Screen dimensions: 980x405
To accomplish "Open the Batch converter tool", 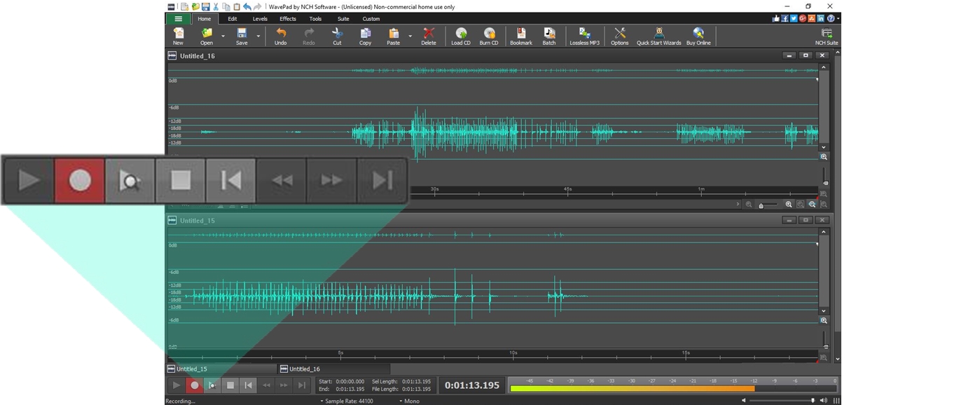I will [549, 36].
